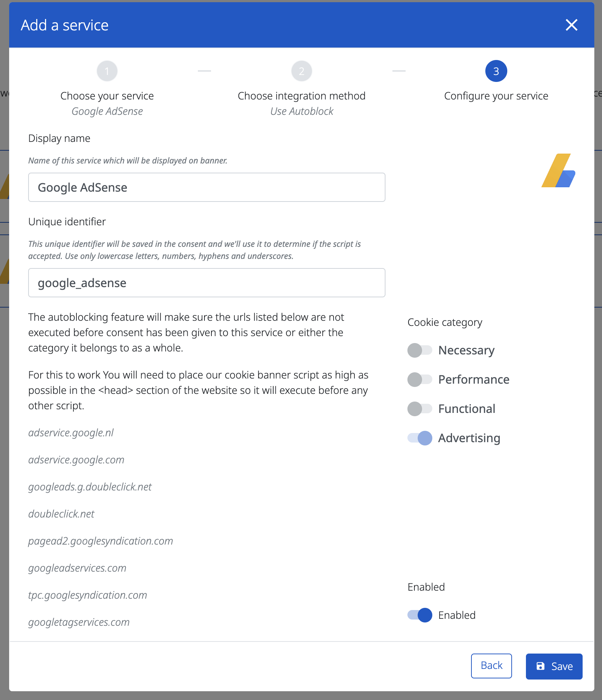Click the adservice.google.nl url entry
This screenshot has width=602, height=700.
71,433
